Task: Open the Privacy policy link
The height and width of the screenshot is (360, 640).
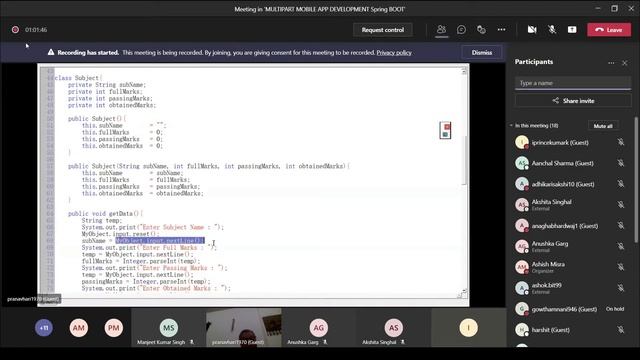Action: tap(394, 53)
